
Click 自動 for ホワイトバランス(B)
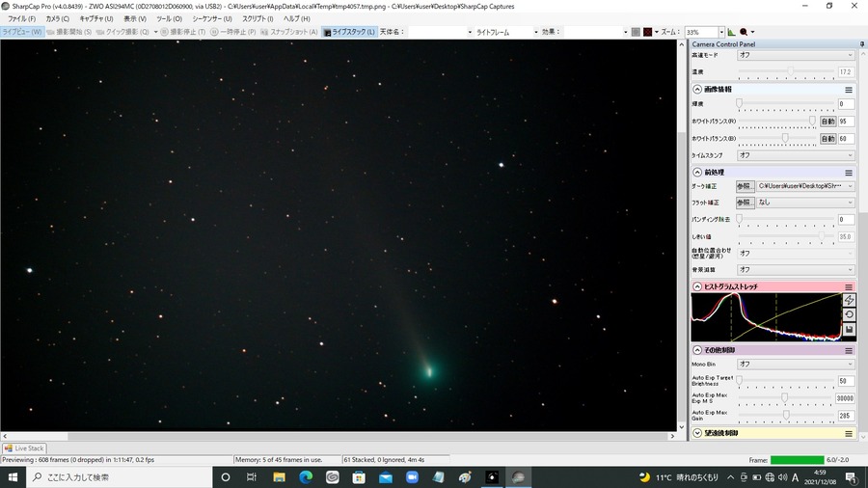pos(827,138)
